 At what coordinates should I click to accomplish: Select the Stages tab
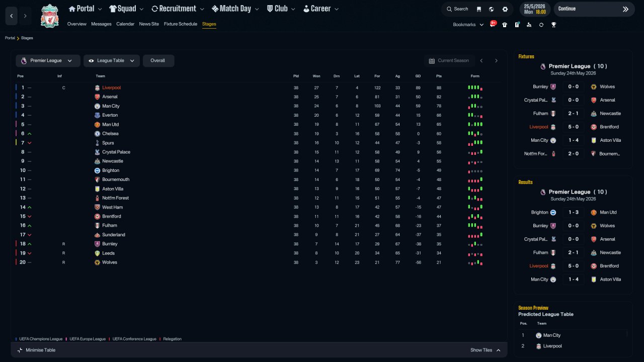tap(209, 24)
